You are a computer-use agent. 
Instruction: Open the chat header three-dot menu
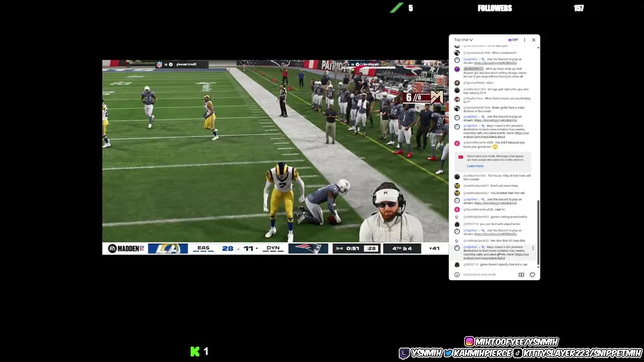coord(524,40)
